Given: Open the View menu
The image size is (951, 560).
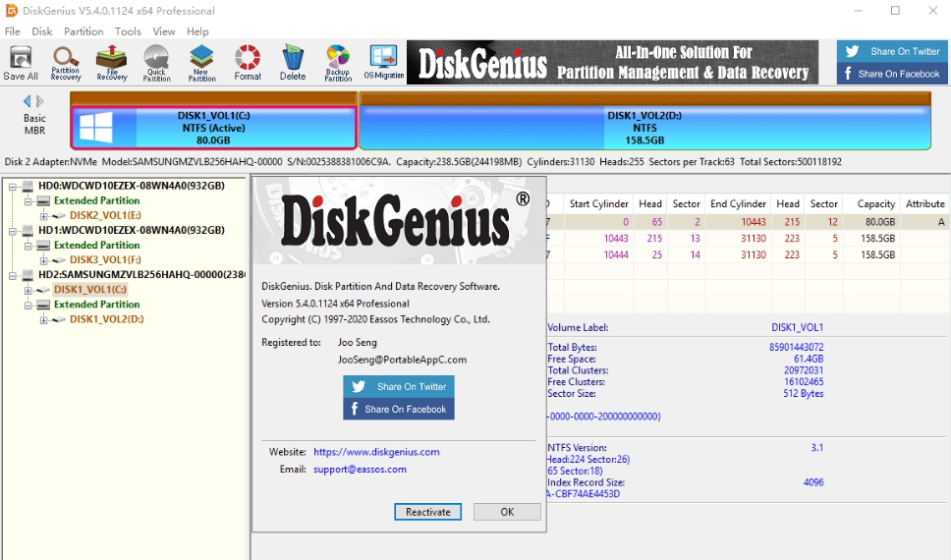Looking at the screenshot, I should tap(164, 31).
